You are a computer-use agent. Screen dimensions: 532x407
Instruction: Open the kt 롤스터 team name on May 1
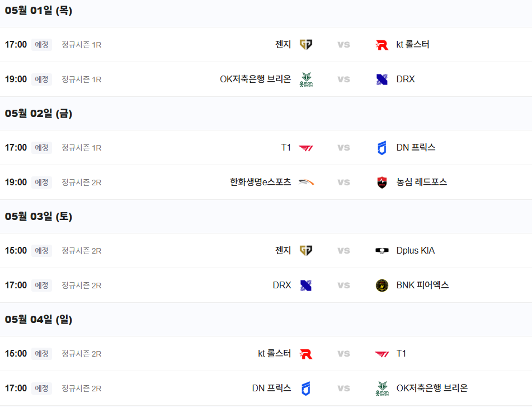pos(413,44)
